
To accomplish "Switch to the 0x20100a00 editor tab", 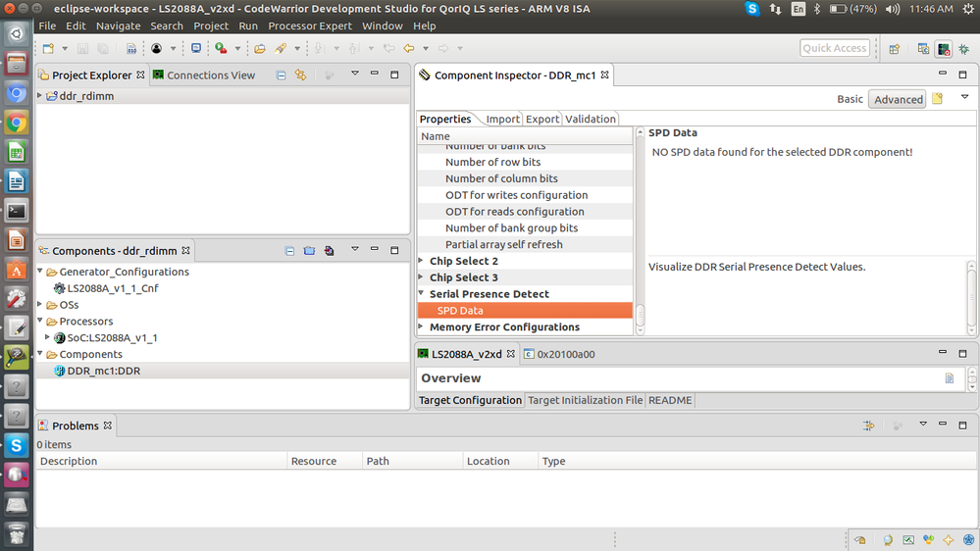I will pos(559,354).
